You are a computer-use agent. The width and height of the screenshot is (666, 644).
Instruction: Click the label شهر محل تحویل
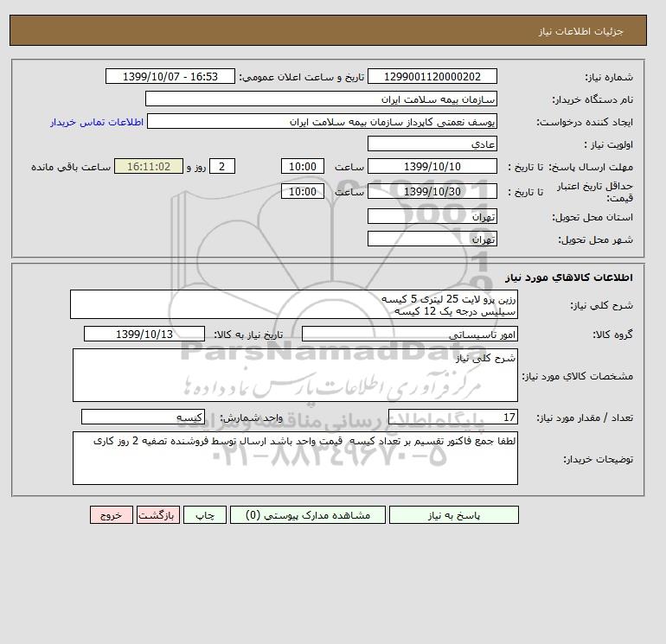[x=595, y=239]
